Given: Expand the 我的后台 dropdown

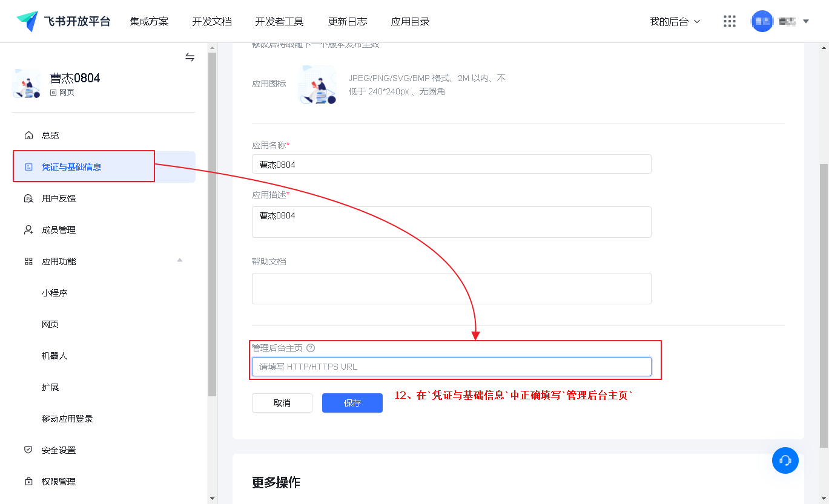Looking at the screenshot, I should (675, 21).
